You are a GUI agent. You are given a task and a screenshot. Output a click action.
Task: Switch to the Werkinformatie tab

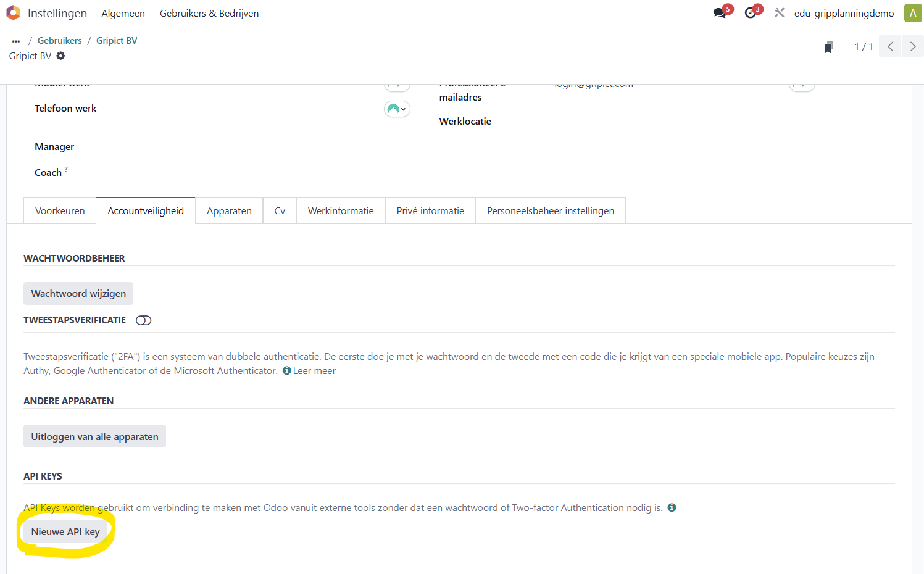coord(341,210)
